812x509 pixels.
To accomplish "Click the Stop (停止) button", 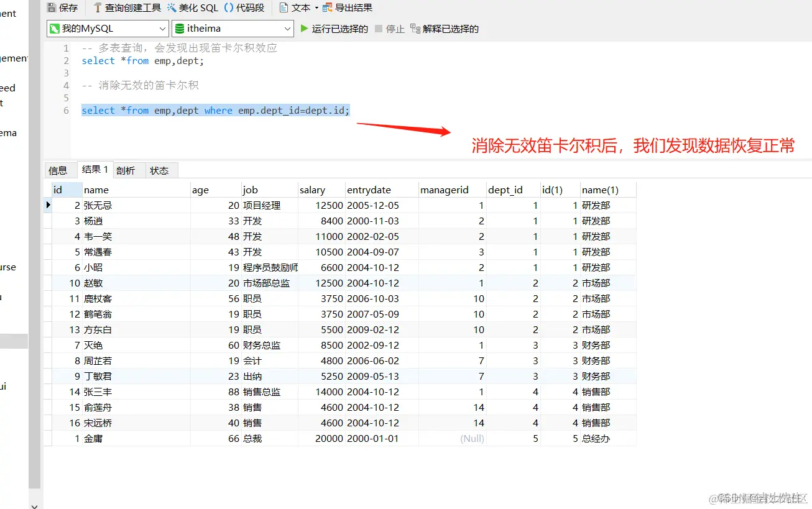I will [390, 29].
